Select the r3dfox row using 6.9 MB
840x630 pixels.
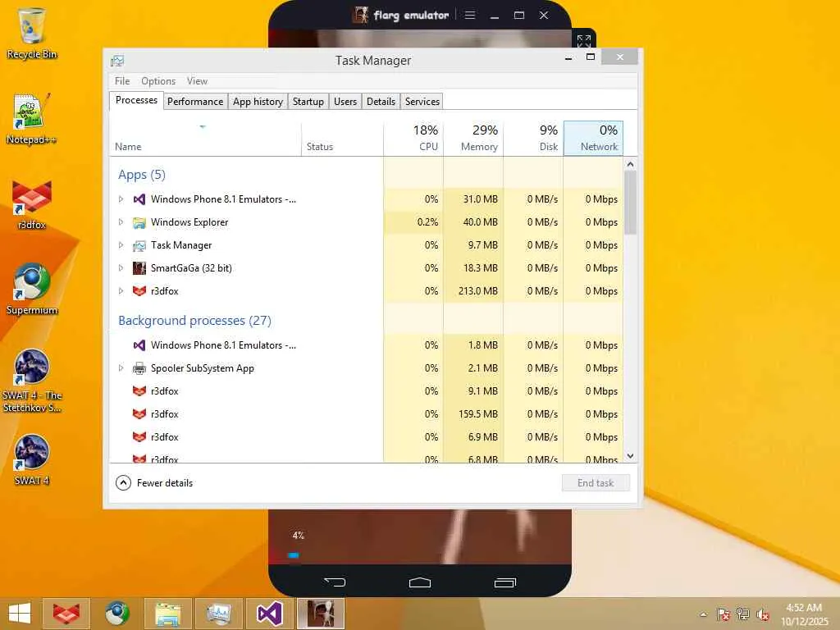tap(367, 437)
